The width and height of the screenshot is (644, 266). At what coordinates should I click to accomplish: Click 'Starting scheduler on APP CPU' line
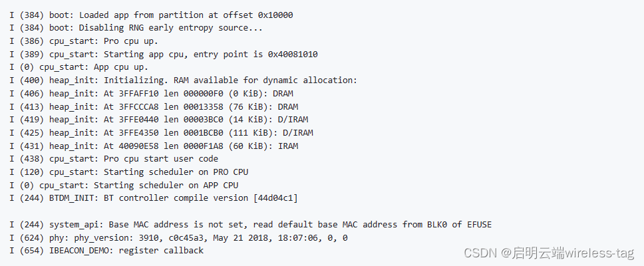(124, 185)
